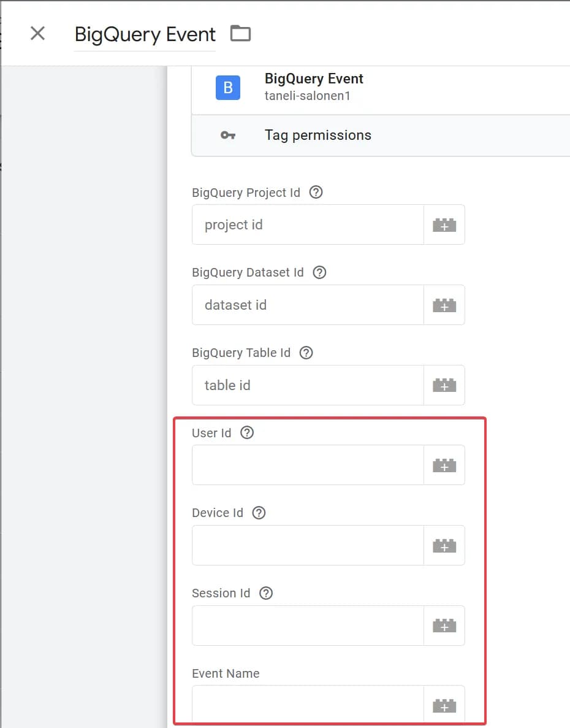Focus the project id input field
Screen dimensions: 570x728
[308, 224]
